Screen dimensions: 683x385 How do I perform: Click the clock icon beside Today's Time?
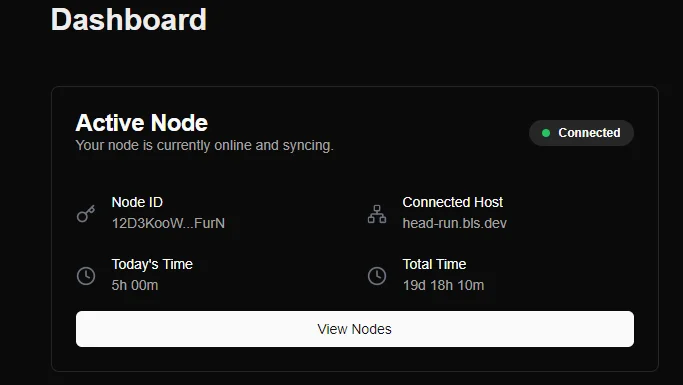pyautogui.click(x=86, y=276)
